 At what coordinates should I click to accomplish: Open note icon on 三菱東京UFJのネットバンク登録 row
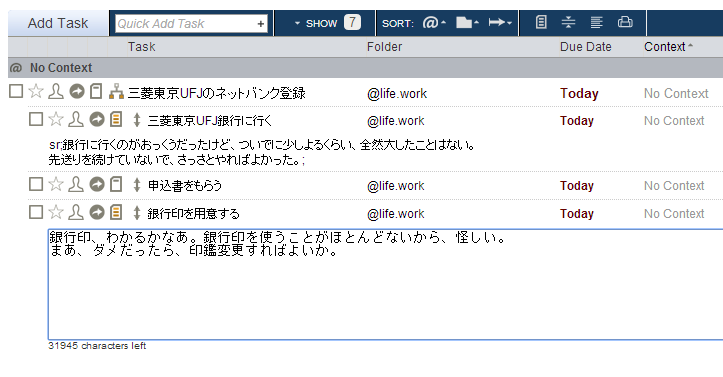(96, 91)
